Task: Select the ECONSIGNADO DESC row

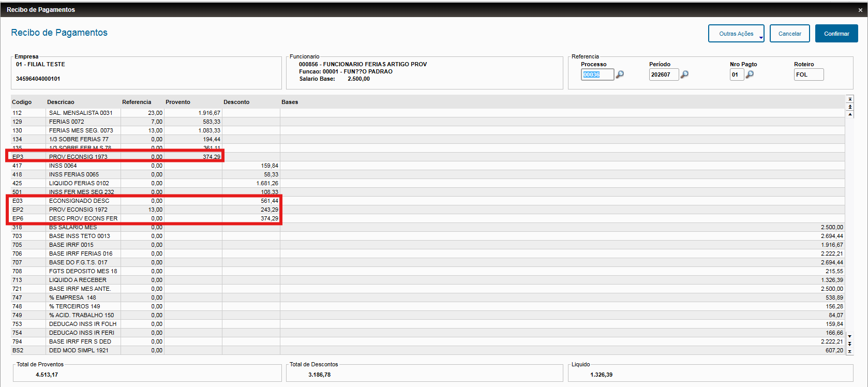Action: [428, 201]
